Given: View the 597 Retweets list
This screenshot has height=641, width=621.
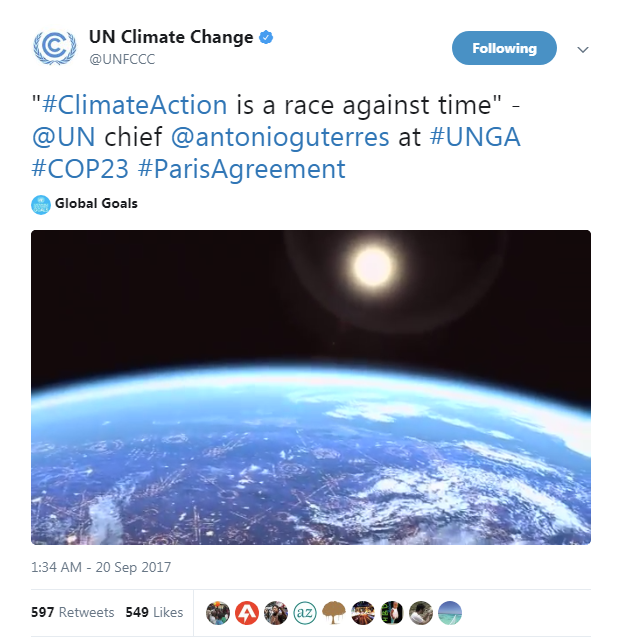Looking at the screenshot, I should point(72,612).
